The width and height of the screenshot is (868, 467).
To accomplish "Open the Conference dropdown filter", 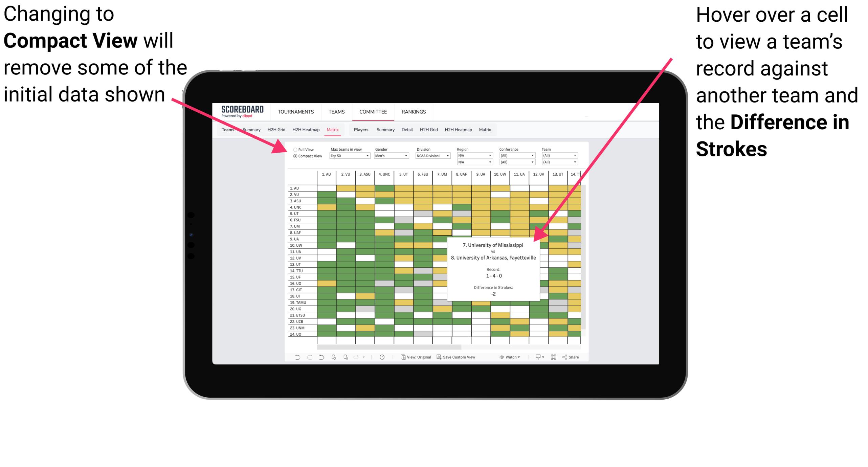I will coord(517,156).
